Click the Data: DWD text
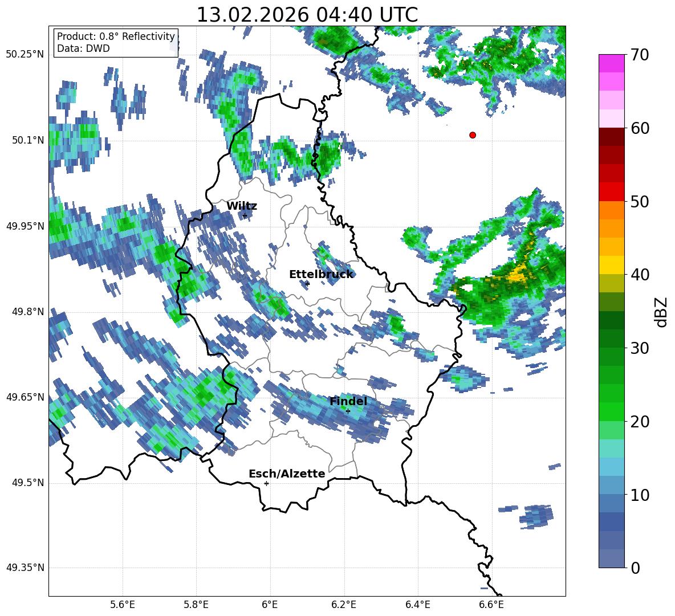The image size is (675, 616). pos(83,48)
